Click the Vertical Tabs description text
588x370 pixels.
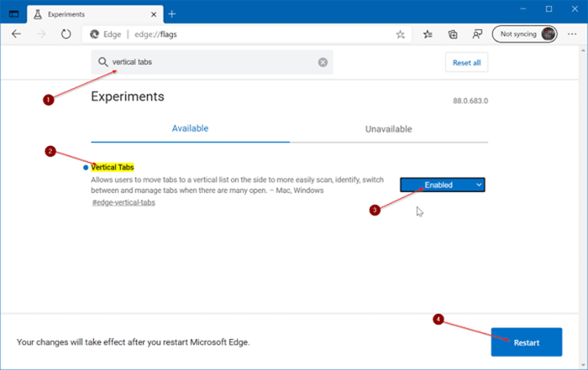click(237, 185)
